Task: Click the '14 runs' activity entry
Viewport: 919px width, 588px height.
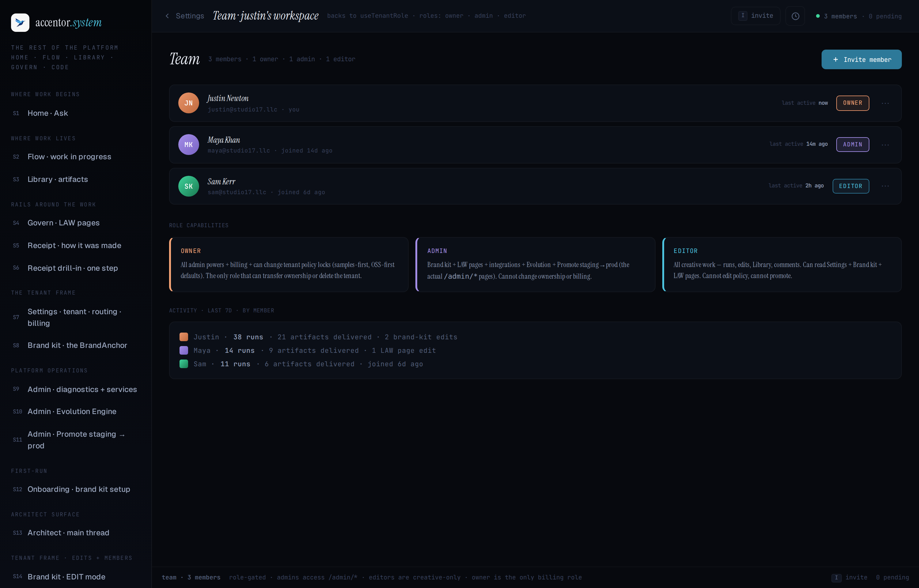Action: 239,350
